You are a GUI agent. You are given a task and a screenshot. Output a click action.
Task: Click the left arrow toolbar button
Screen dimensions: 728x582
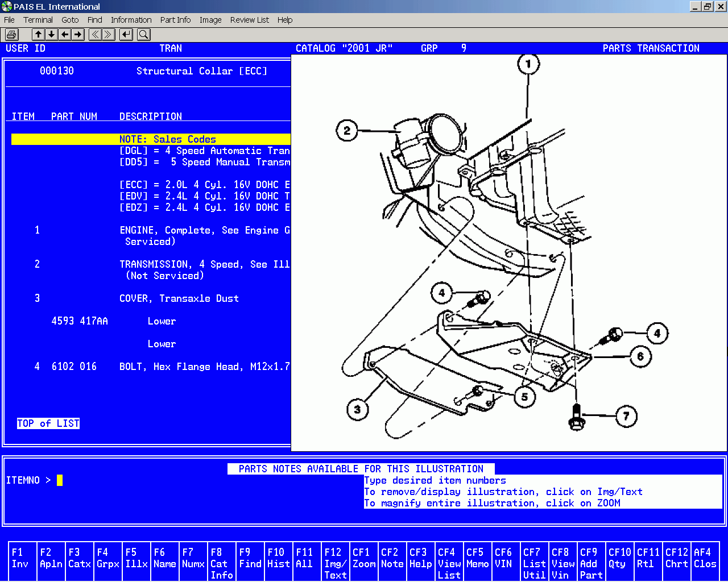click(x=65, y=35)
